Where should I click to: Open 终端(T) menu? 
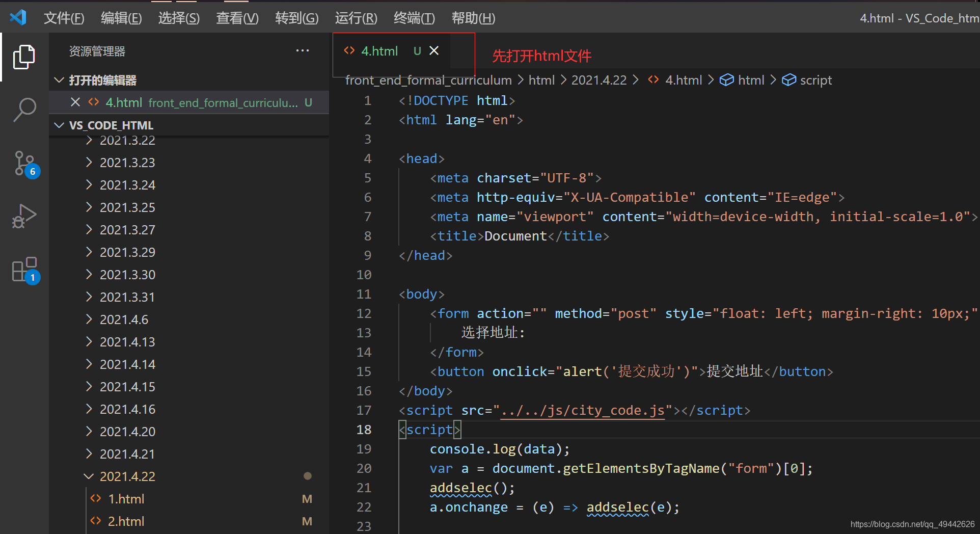414,18
